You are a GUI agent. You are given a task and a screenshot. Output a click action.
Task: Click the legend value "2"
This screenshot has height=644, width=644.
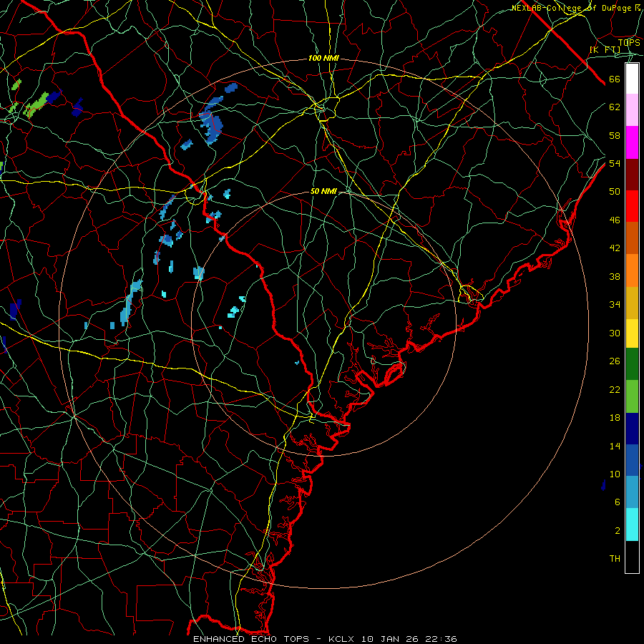(x=618, y=531)
